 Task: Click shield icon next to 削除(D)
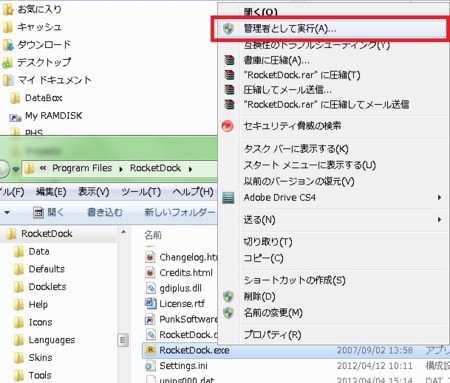pos(228,296)
